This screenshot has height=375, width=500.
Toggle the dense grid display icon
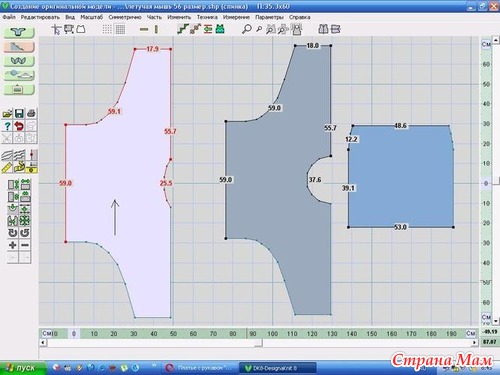tap(120, 29)
